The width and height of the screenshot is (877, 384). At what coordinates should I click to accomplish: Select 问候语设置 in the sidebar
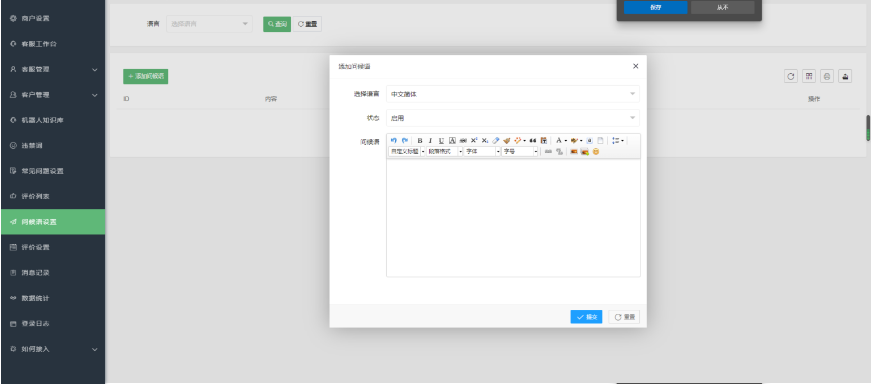pos(53,222)
